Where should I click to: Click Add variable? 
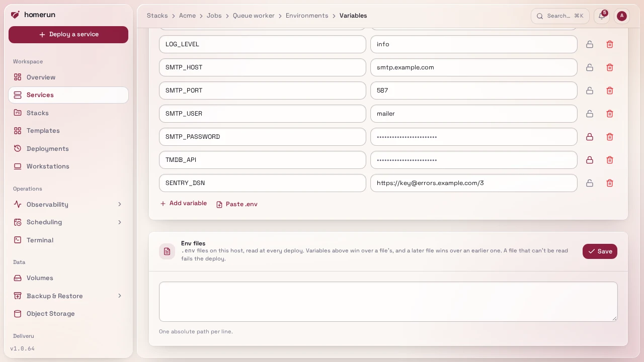183,204
